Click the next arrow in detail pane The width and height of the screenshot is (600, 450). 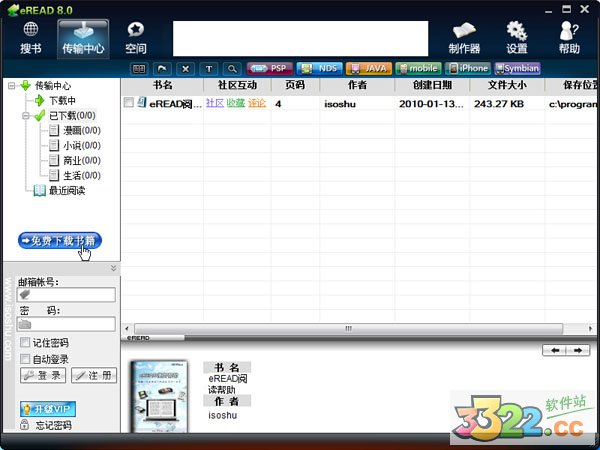(578, 350)
